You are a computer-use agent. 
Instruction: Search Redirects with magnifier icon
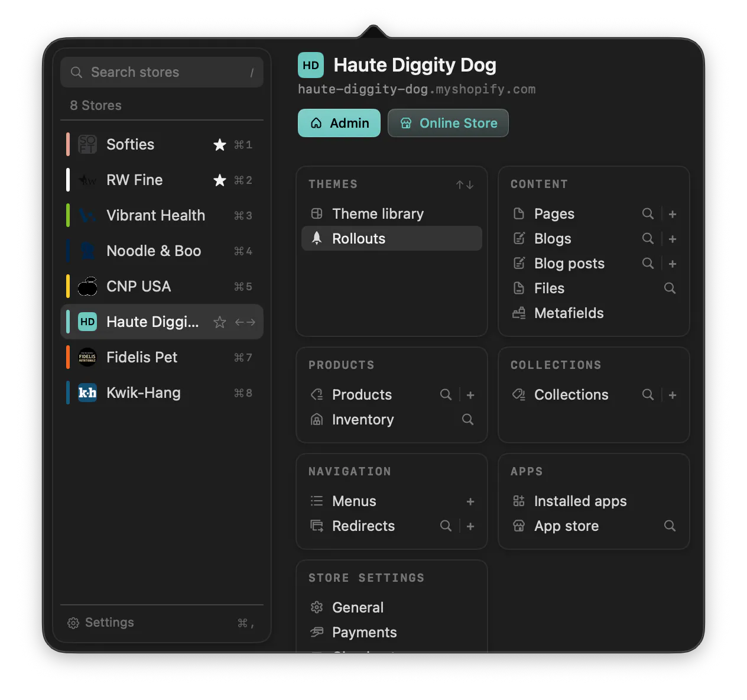[x=446, y=526]
